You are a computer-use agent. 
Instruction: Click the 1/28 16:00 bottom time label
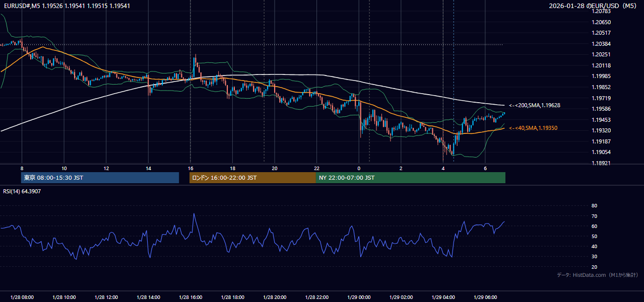tap(190, 297)
